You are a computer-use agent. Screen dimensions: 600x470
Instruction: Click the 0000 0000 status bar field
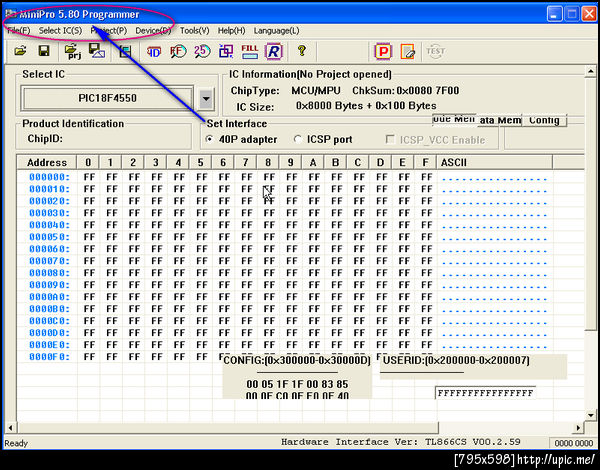(573, 443)
